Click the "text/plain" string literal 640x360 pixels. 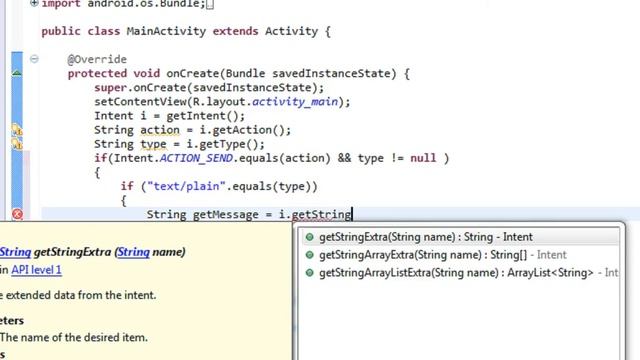point(186,186)
